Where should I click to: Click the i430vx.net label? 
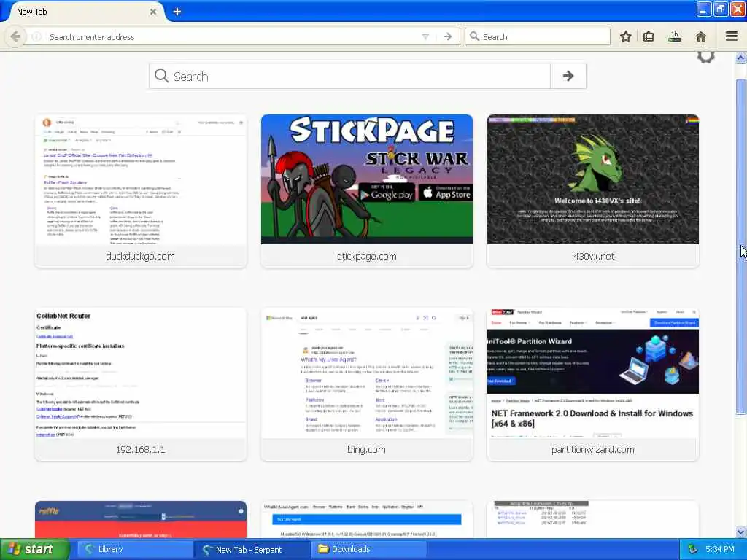(x=592, y=256)
